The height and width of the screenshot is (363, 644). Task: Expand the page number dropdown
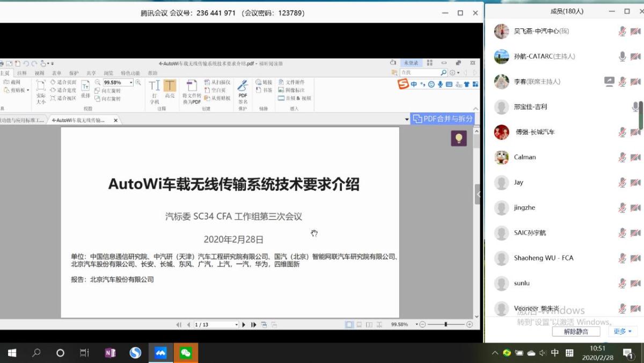(236, 325)
